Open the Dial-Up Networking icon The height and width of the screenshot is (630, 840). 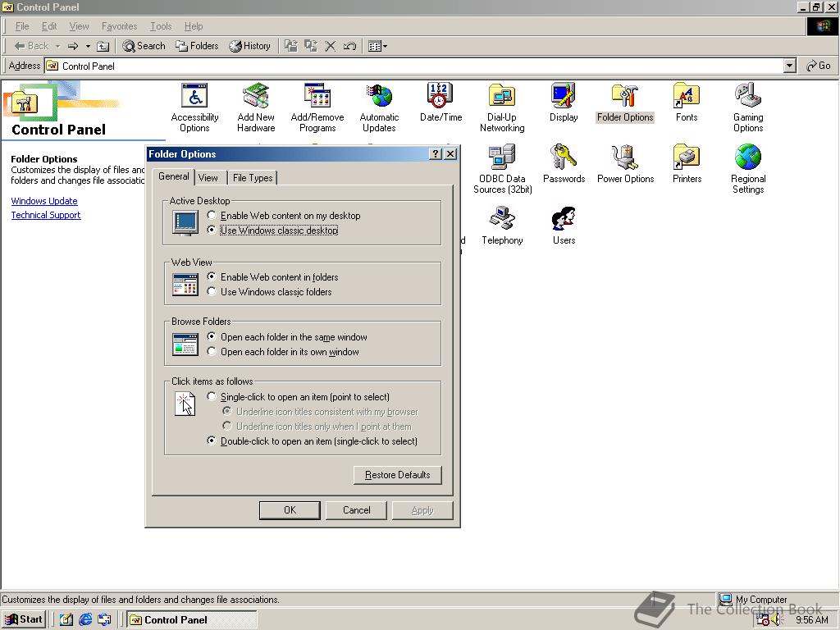coord(502,107)
